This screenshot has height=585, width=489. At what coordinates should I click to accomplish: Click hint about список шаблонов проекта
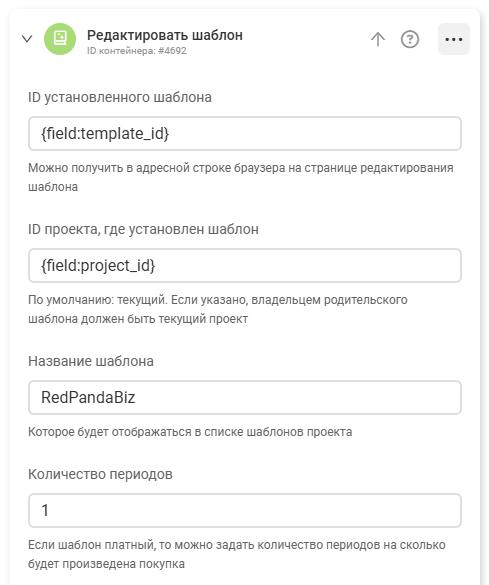tap(190, 432)
